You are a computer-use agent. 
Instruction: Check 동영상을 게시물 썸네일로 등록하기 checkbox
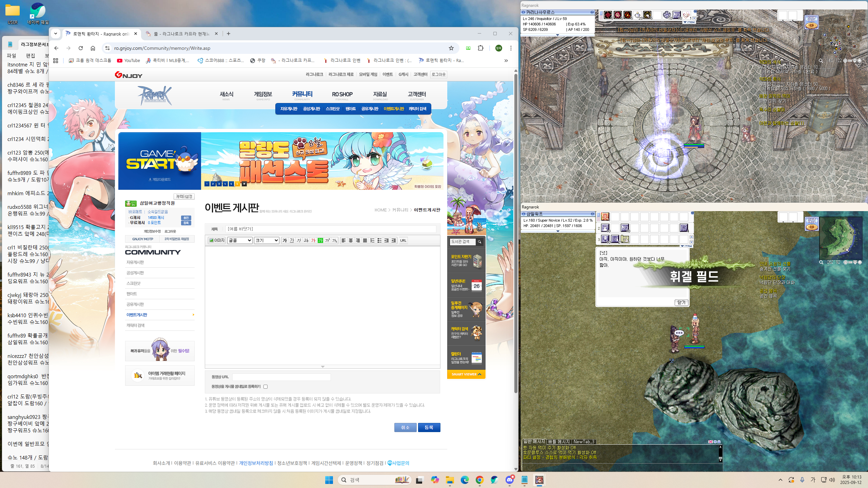[265, 387]
